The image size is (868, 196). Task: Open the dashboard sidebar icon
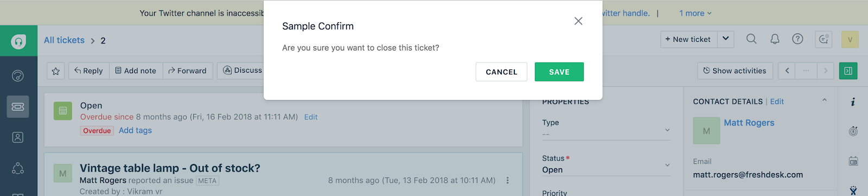(x=18, y=75)
